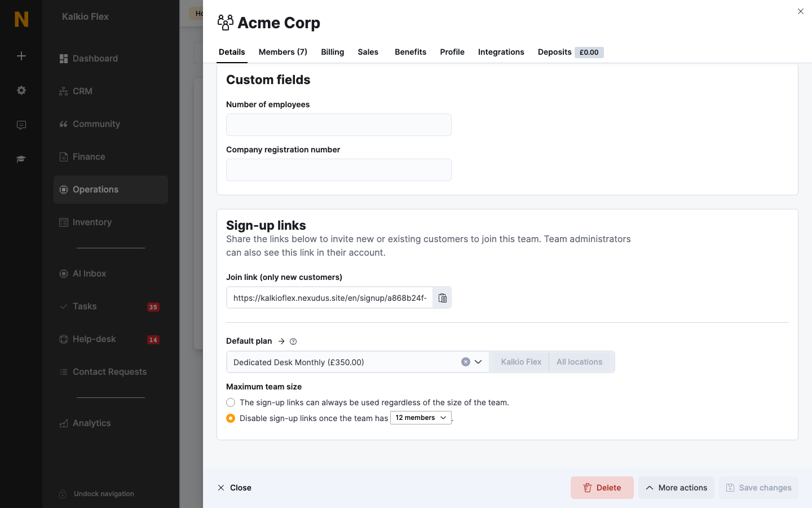This screenshot has height=508, width=812.
Task: Click the Nexudus N logo icon
Action: coord(21,19)
